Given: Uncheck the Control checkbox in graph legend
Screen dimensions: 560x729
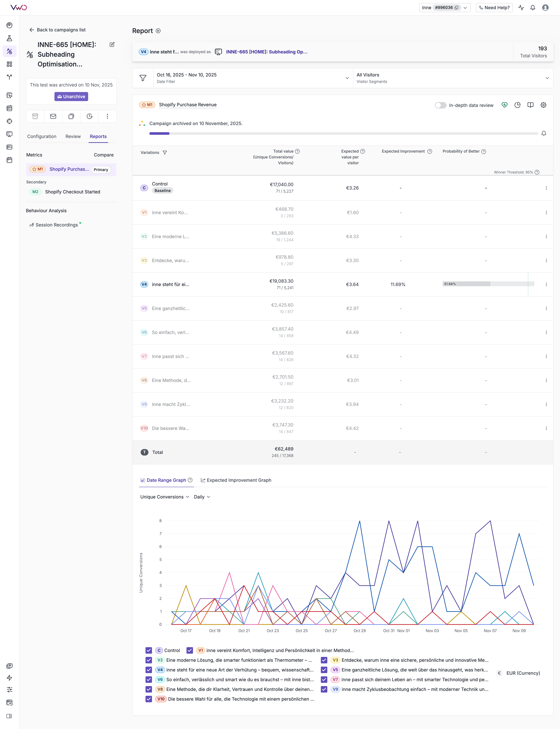Looking at the screenshot, I should [149, 650].
